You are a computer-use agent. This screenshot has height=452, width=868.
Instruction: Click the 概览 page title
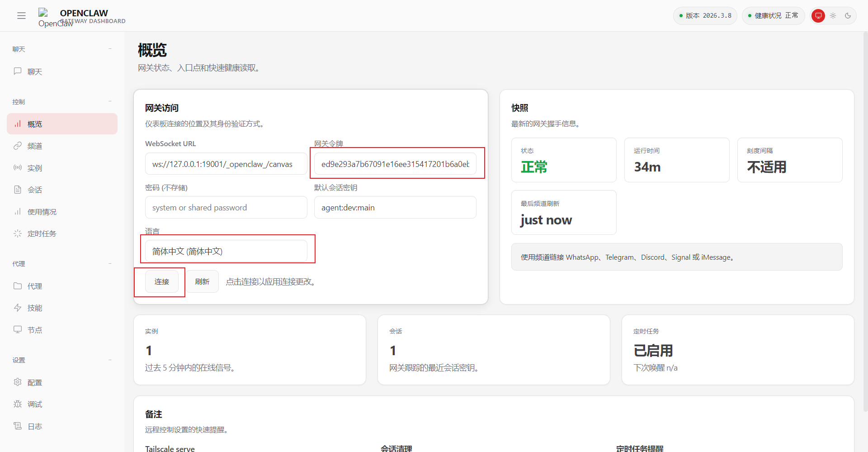click(152, 50)
